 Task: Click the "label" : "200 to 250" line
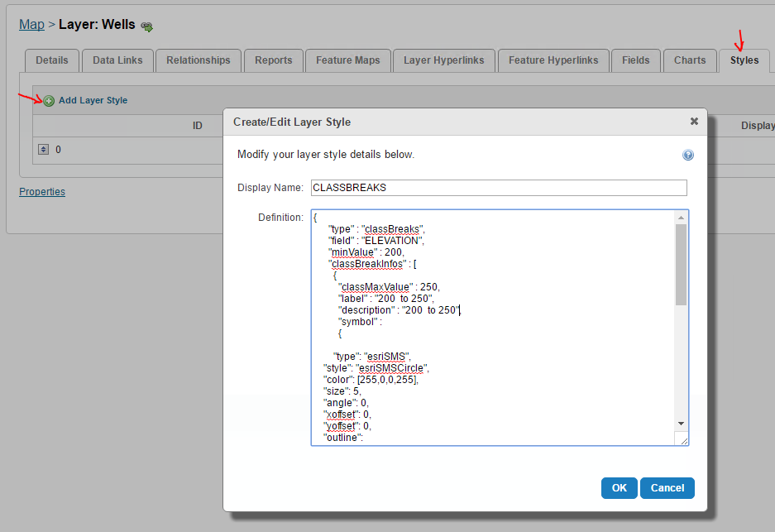(386, 299)
